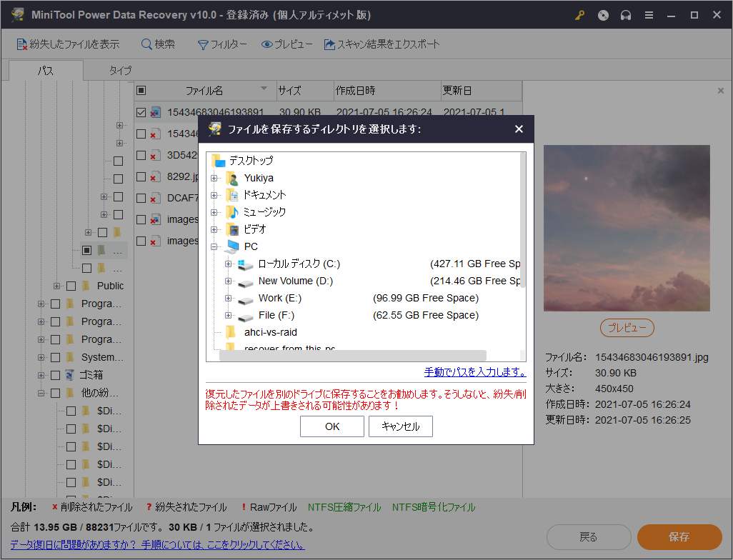Viewport: 733px width, 560px height.
Task: Expand the Work (E:) drive node
Action: coord(228,298)
